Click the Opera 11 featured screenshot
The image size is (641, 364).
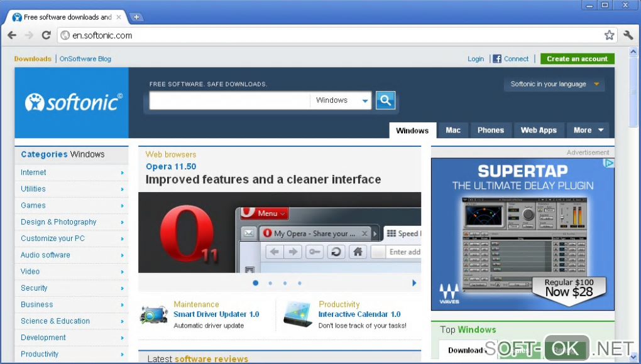(280, 233)
